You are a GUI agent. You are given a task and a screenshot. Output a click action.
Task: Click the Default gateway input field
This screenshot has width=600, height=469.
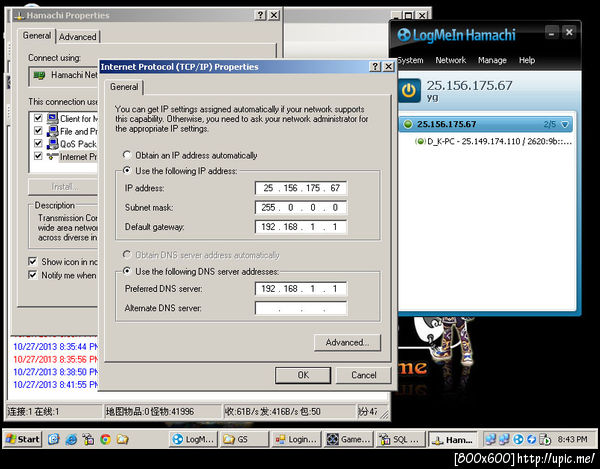(x=301, y=226)
